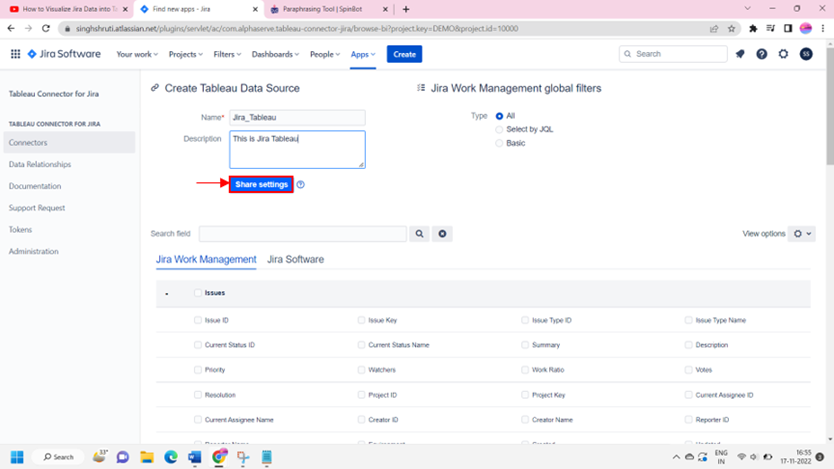Open Chrome extensions puzzle icon
Viewport: 834px width, 469px height.
(x=753, y=29)
